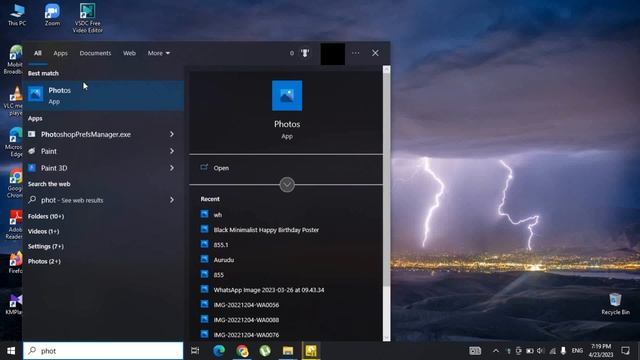Show Videos (1+) results
The image size is (640, 360).
tap(43, 231)
